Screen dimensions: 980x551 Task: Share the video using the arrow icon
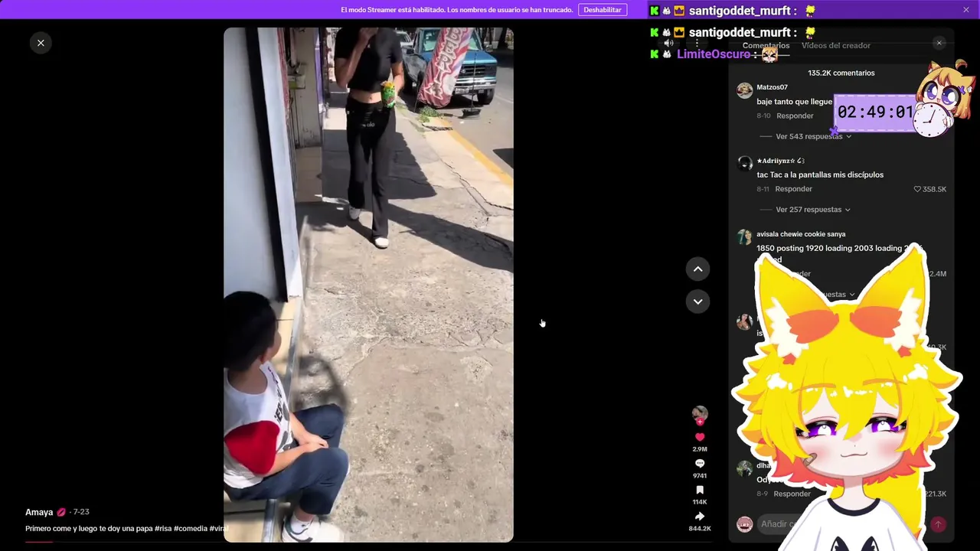[700, 517]
